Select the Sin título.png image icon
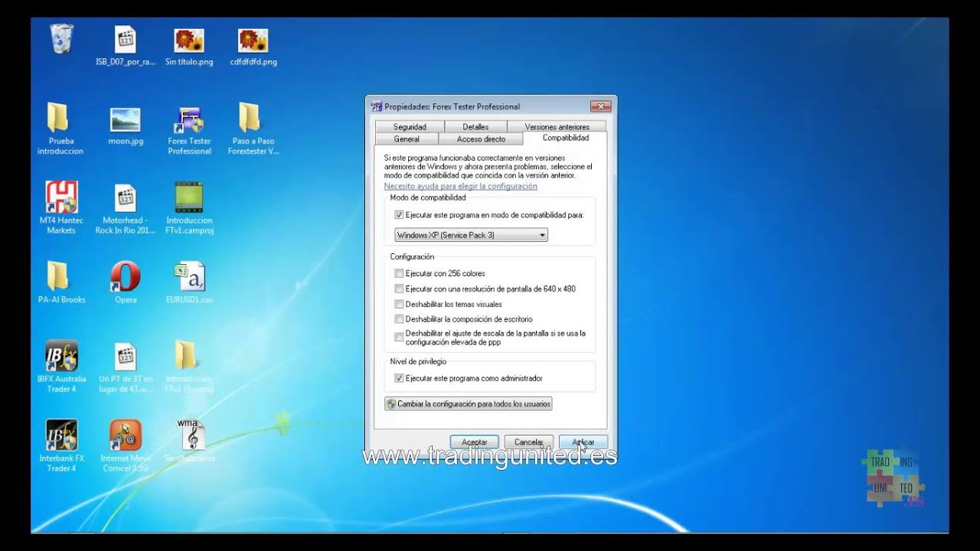 click(x=189, y=40)
